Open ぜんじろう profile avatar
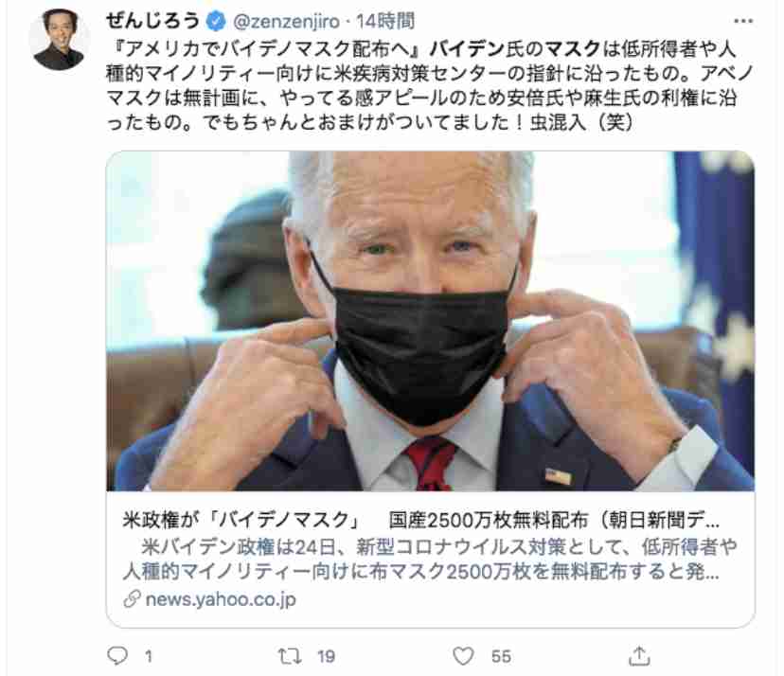 coord(59,39)
